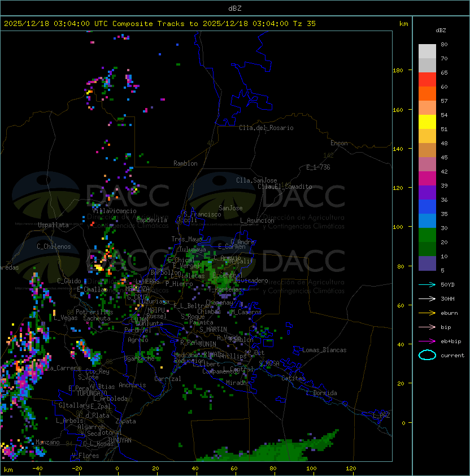470x476 pixels.
Task: Click the 'L_Asuncion' place label
Action: pos(257,220)
